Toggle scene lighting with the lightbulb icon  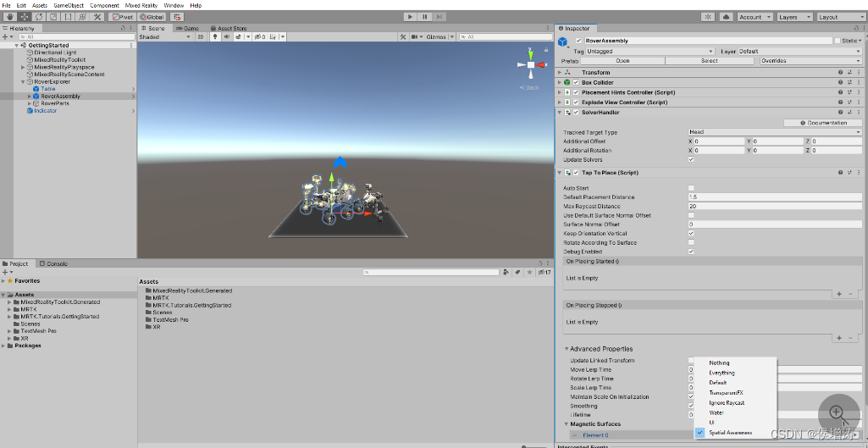(215, 36)
